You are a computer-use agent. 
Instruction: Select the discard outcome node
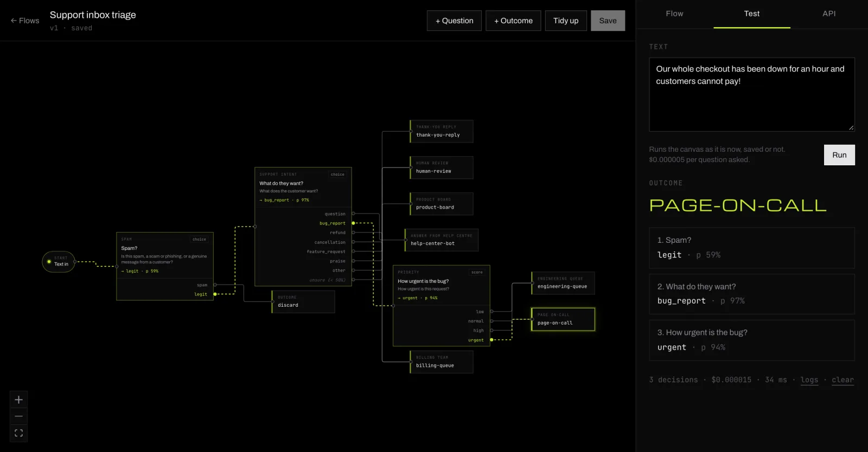[303, 302]
